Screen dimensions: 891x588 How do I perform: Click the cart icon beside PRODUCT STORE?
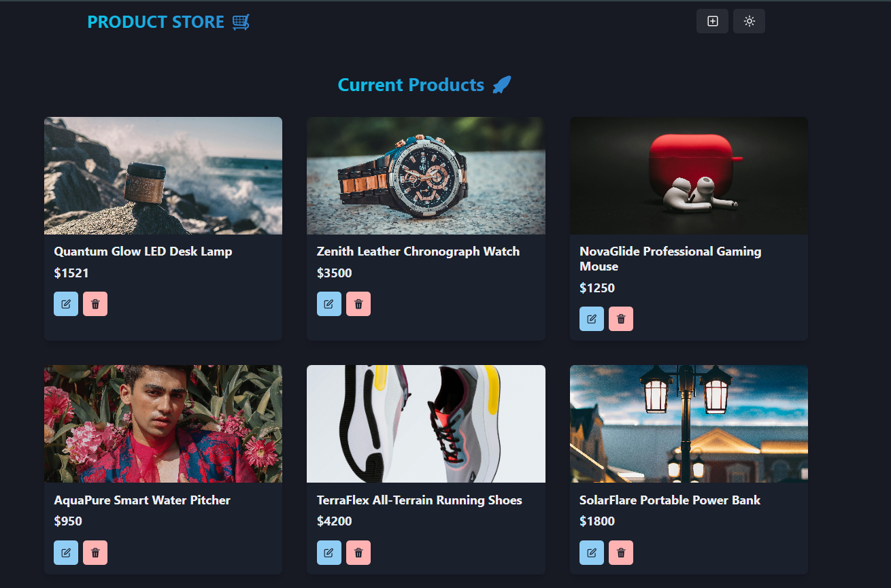(x=240, y=22)
